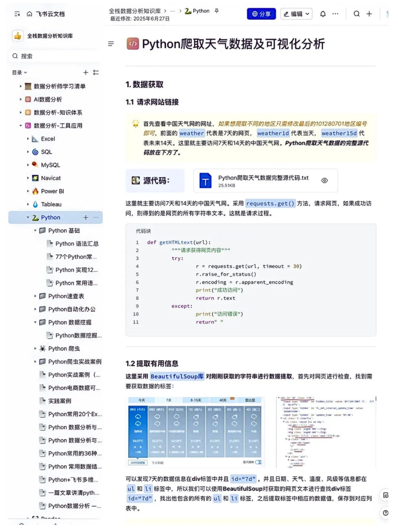Click the 代码块 code block label
Screen dimensions: 398x532
coord(143,231)
